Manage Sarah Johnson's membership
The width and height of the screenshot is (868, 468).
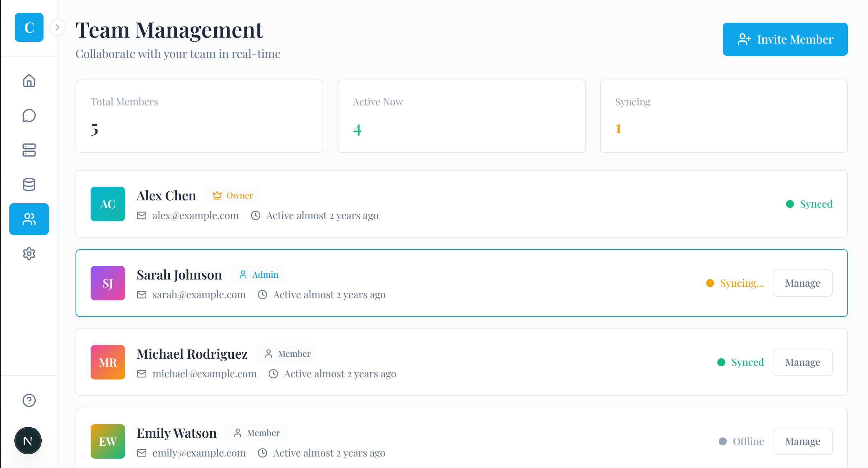[x=802, y=283]
